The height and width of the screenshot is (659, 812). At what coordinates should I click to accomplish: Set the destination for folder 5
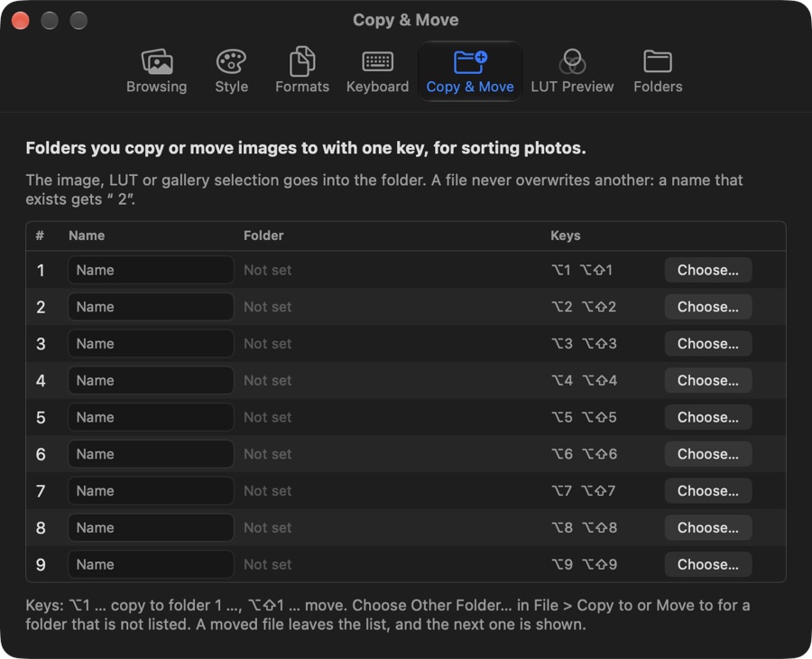(x=708, y=417)
